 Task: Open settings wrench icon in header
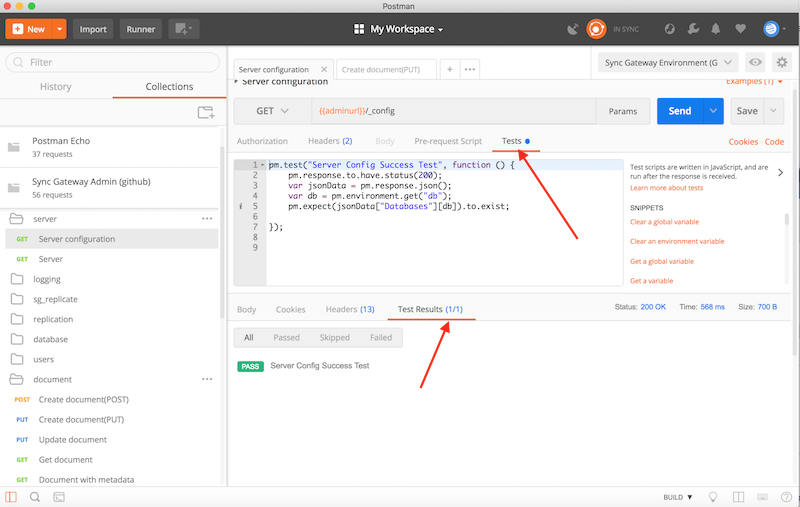693,29
